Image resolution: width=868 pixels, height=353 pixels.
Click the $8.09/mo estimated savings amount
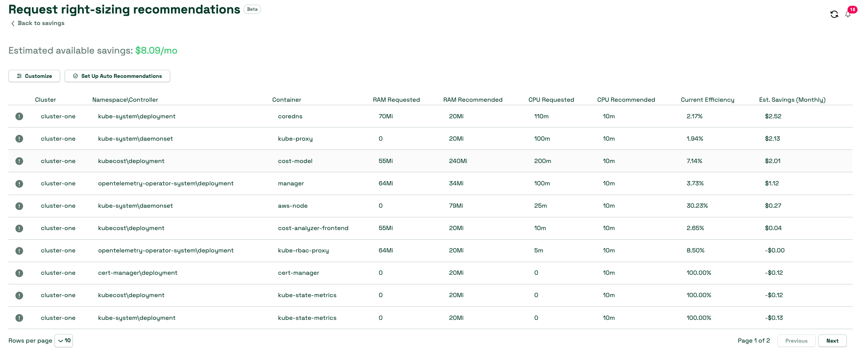pos(156,50)
